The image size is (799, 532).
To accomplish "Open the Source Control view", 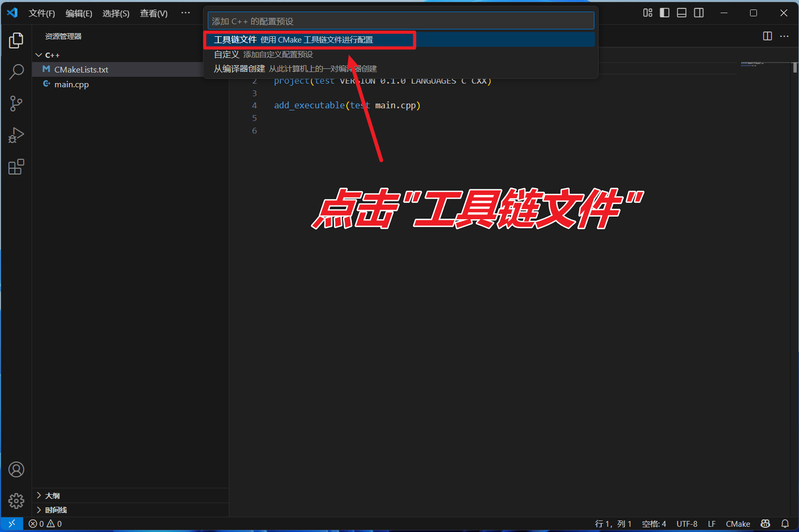I will click(16, 104).
